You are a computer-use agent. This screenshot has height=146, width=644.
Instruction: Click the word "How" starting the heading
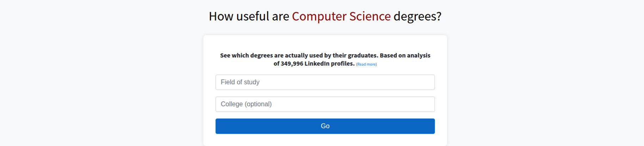(221, 16)
